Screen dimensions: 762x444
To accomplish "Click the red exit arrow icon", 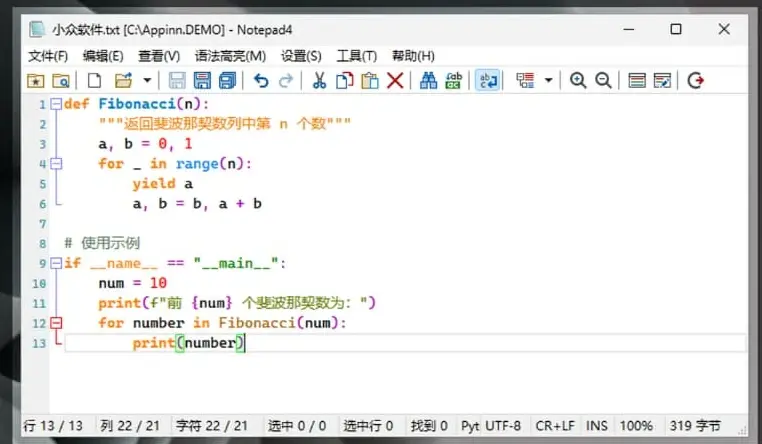I will tap(695, 80).
